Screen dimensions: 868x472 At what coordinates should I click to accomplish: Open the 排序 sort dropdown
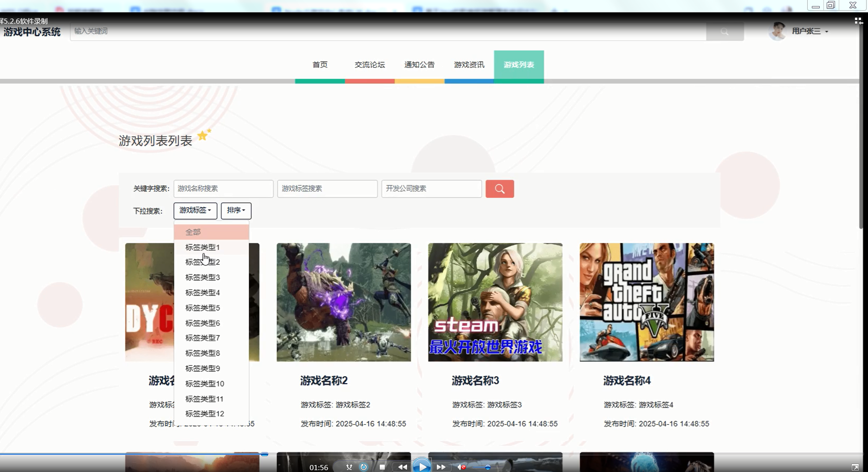click(x=236, y=210)
